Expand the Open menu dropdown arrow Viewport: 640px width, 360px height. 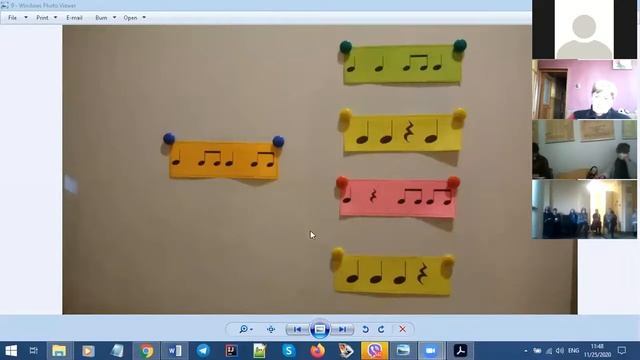click(144, 18)
